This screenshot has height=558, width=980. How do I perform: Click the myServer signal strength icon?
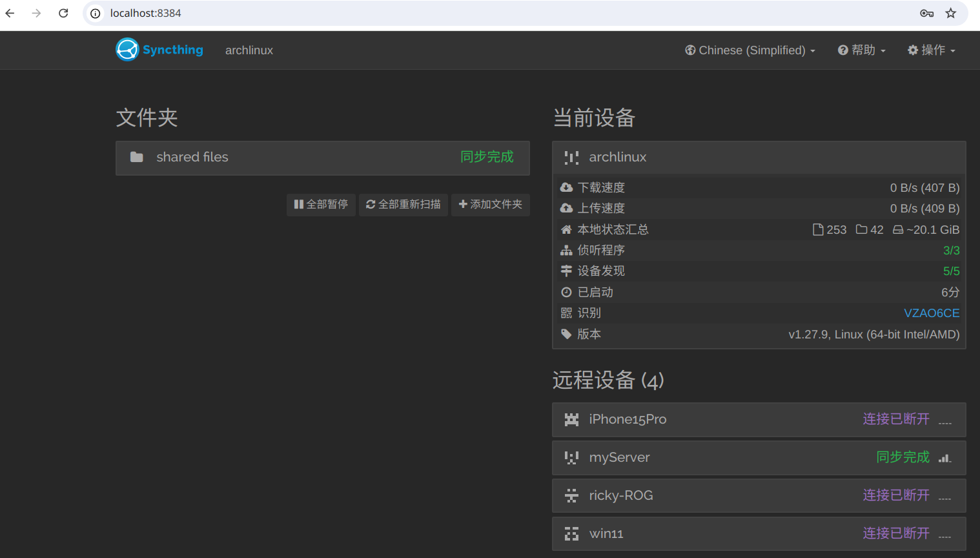click(944, 458)
